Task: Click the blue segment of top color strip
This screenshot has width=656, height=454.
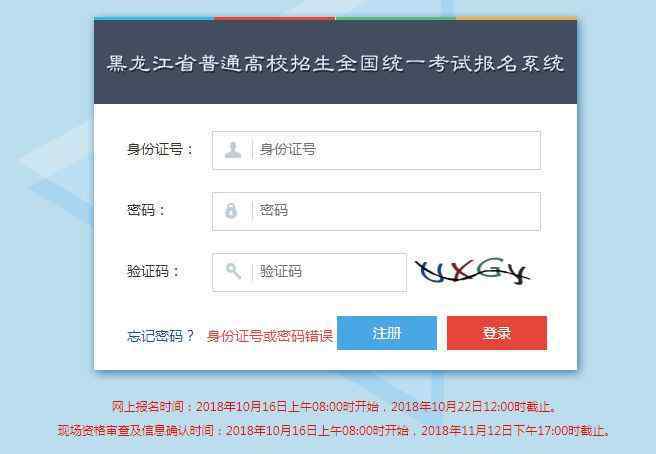Action: [154, 18]
